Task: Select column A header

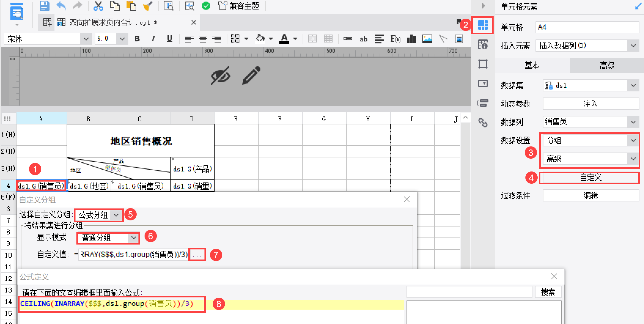Action: 41,119
